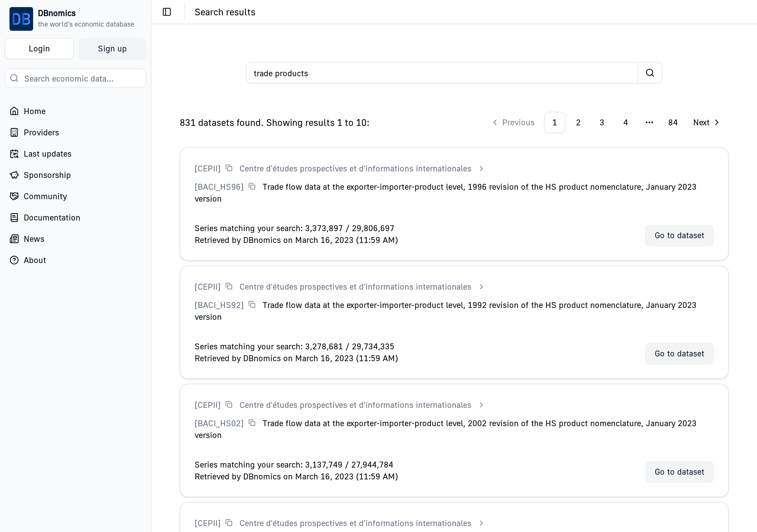This screenshot has width=757, height=532.
Task: Go to dataset for BACI_HS02
Action: pyautogui.click(x=679, y=472)
